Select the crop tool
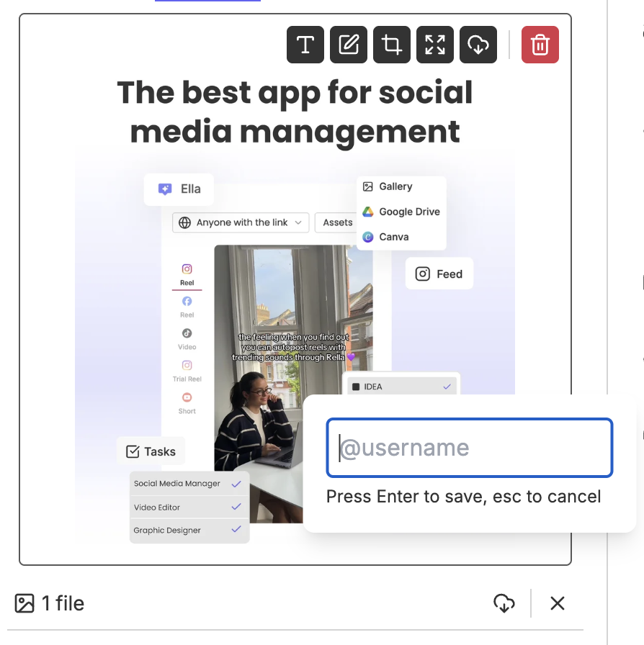This screenshot has height=645, width=644. [392, 45]
